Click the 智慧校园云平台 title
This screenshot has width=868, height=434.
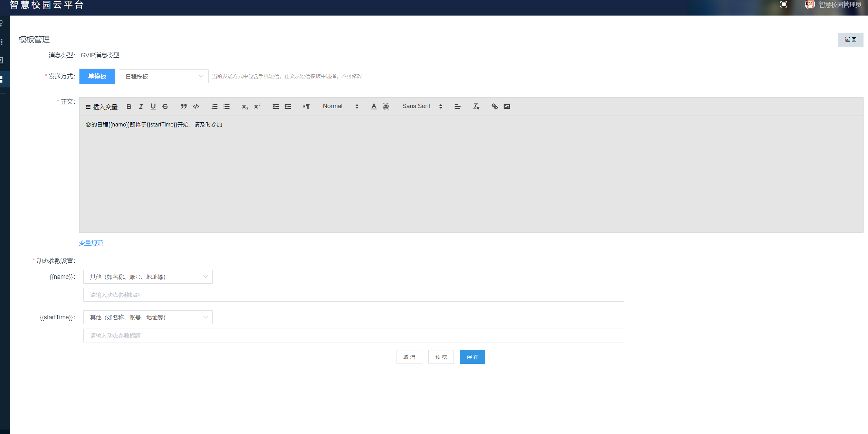pyautogui.click(x=47, y=5)
